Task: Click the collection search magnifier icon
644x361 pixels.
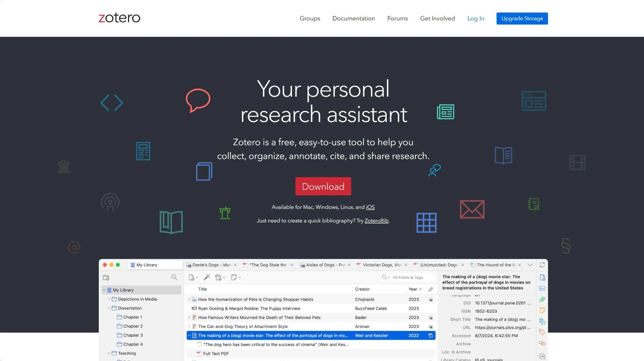Action: 174,277
